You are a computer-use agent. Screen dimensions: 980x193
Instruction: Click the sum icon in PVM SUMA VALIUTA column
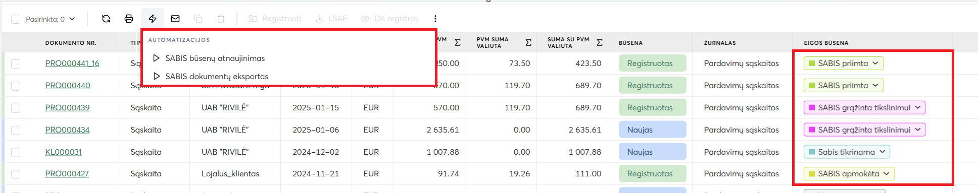(528, 42)
